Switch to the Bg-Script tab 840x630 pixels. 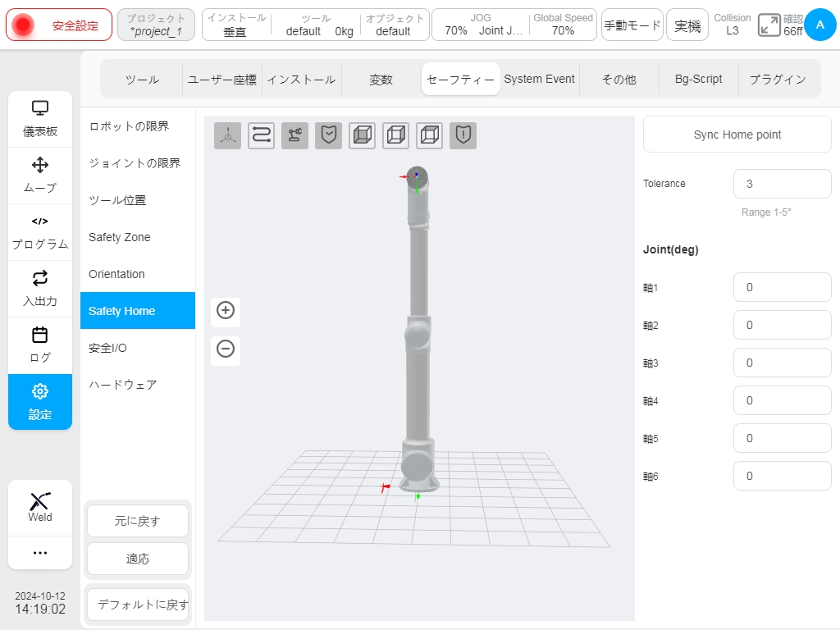(699, 80)
